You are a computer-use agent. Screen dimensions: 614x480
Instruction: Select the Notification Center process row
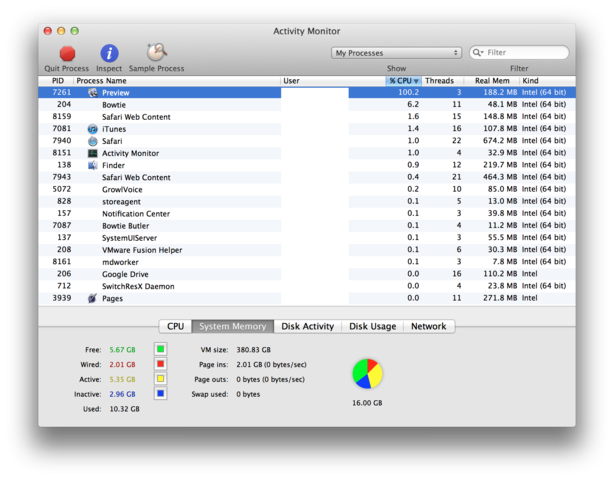pos(307,214)
